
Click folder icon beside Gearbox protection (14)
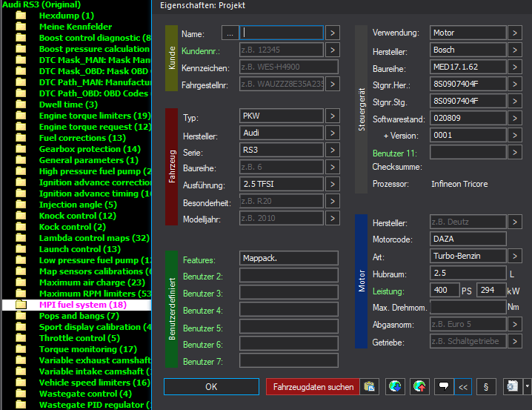click(21, 149)
